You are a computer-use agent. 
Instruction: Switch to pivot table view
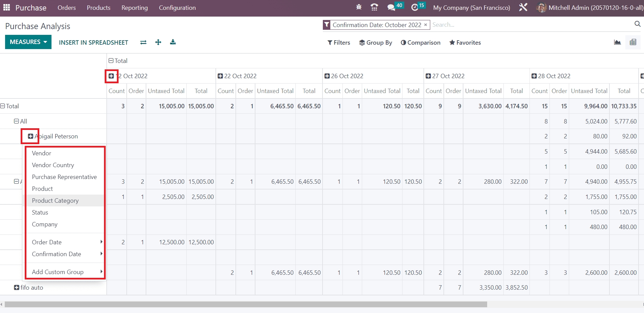coord(633,42)
